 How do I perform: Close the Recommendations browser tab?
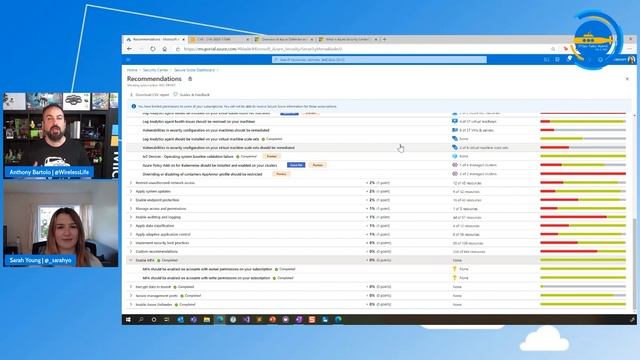click(183, 39)
